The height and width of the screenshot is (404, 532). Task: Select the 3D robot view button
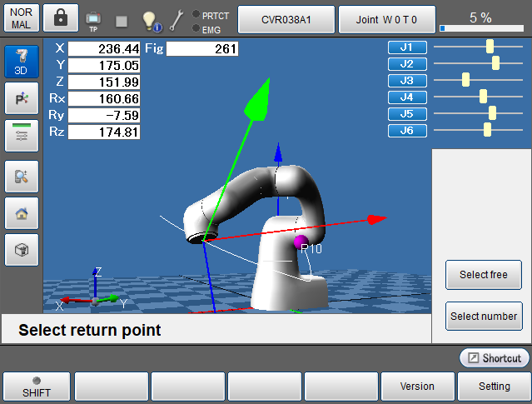click(x=21, y=62)
